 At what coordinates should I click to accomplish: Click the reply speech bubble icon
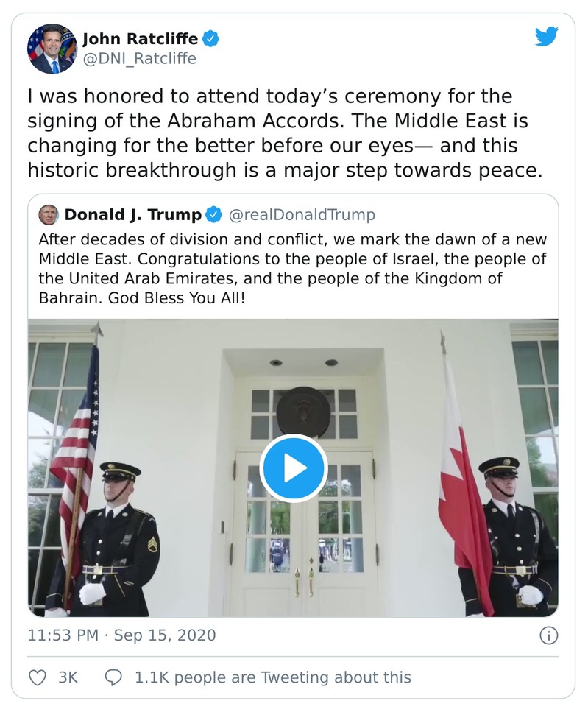tap(114, 677)
